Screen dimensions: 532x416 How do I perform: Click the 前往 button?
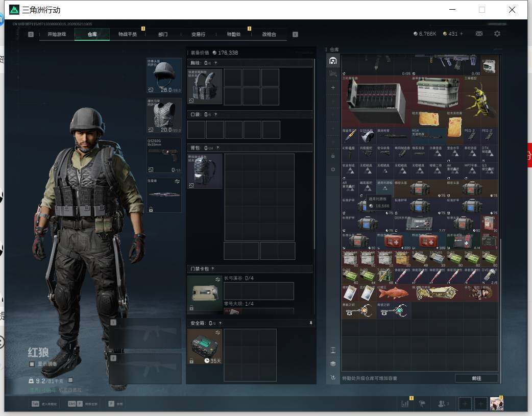(476, 378)
